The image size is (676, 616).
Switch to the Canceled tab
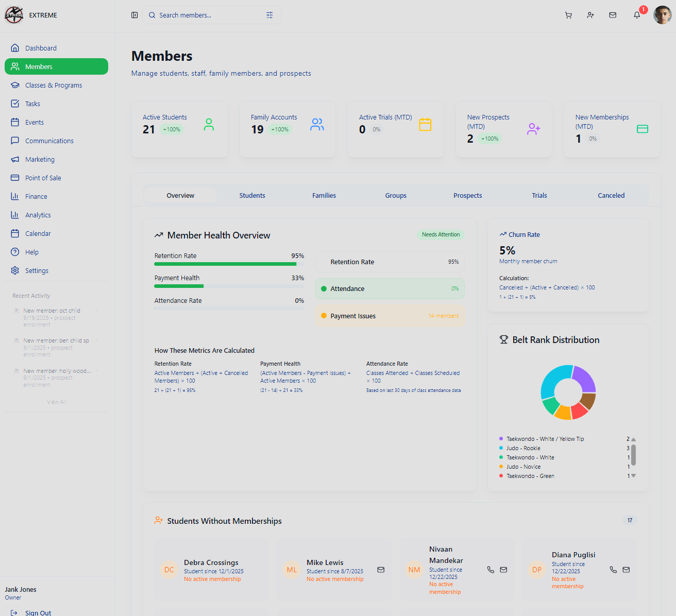tap(611, 195)
